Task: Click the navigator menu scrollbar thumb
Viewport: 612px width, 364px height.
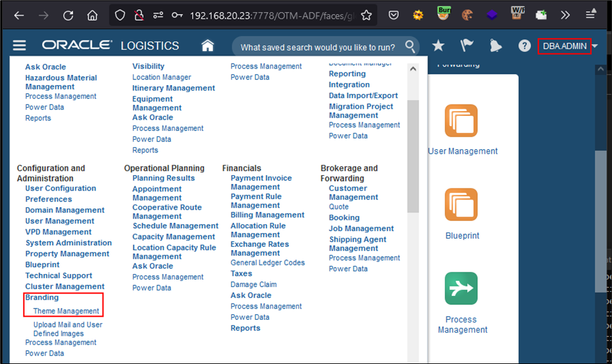Action: coord(413,156)
